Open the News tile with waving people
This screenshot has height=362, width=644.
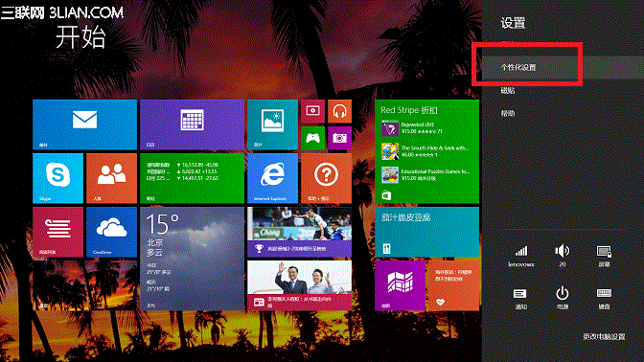[299, 285]
